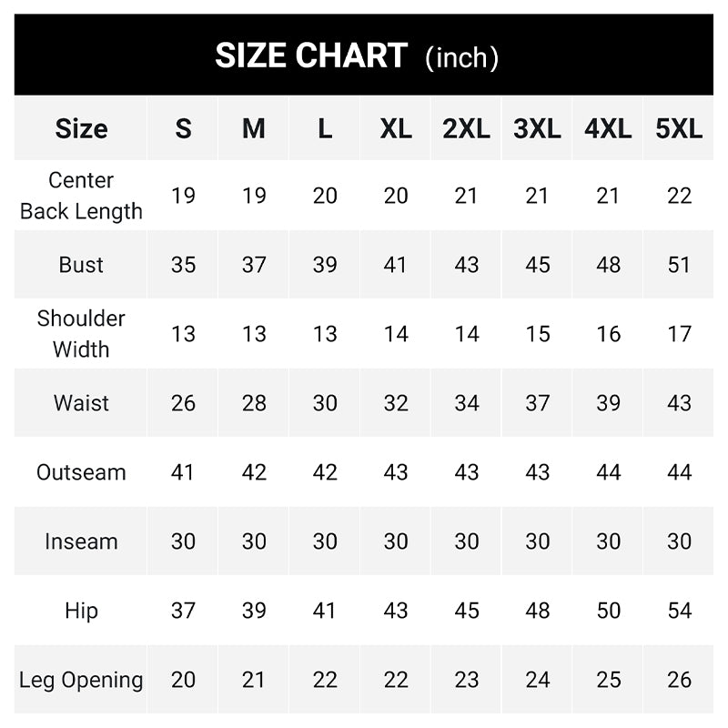This screenshot has width=728, height=728.
Task: Select the Shoulder Width row label
Action: [81, 334]
